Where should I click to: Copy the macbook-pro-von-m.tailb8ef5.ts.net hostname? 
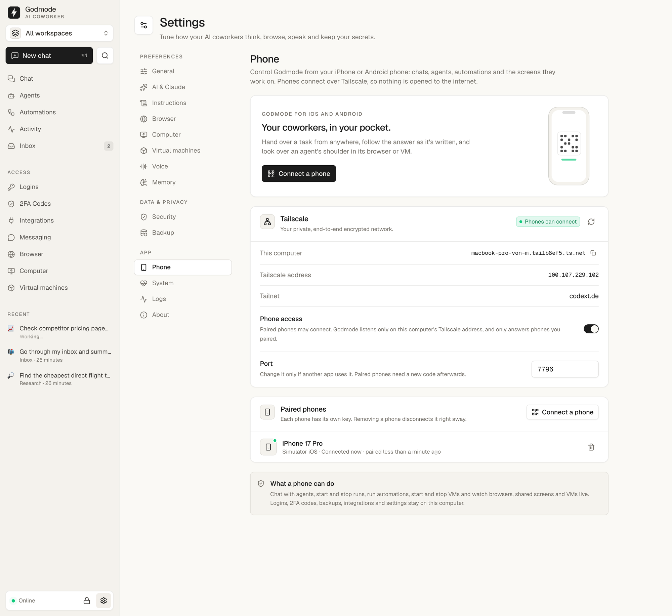click(x=593, y=253)
